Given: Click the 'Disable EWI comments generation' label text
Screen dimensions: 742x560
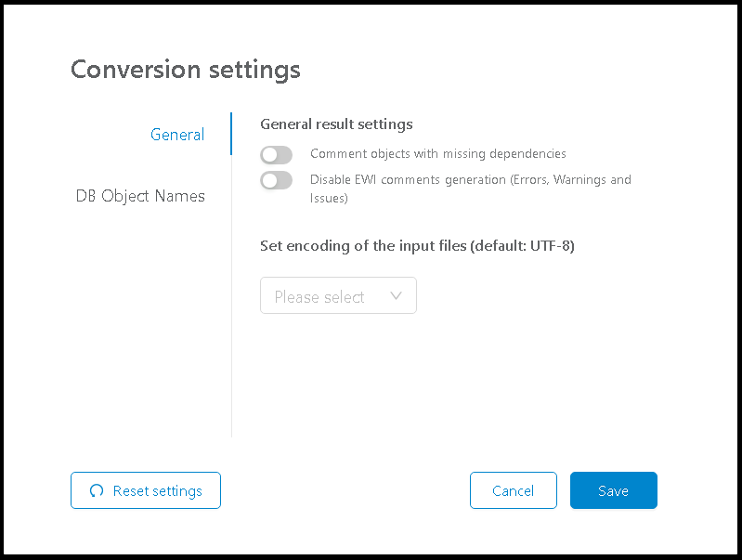Looking at the screenshot, I should (x=470, y=180).
